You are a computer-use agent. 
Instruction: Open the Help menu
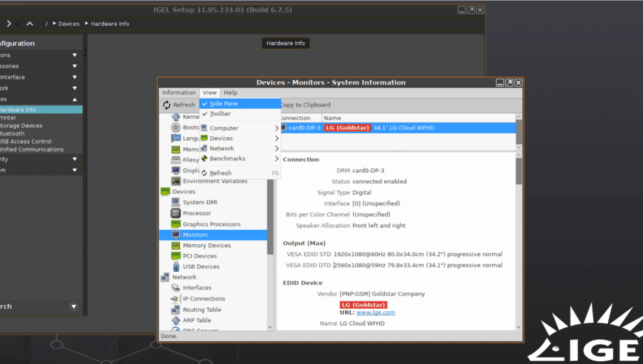230,93
